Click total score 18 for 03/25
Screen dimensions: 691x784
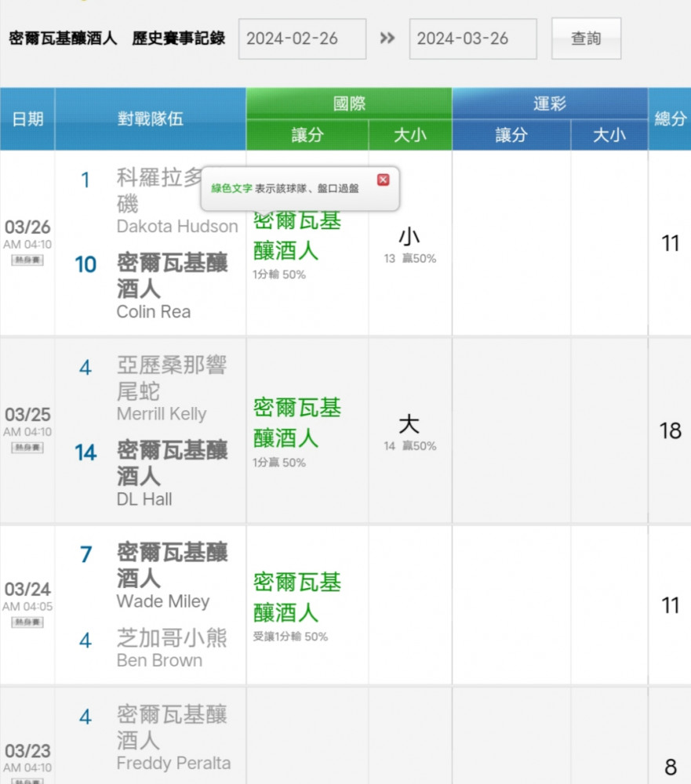[670, 431]
